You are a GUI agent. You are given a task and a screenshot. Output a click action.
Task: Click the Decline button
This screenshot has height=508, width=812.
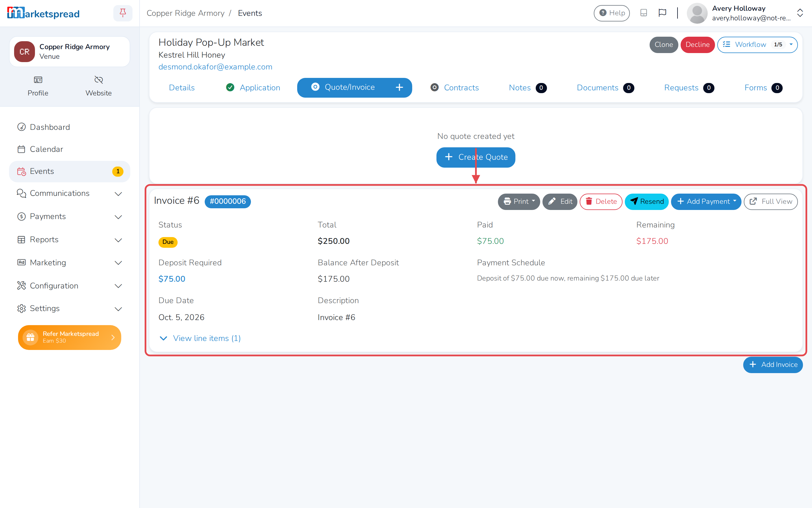coord(698,45)
